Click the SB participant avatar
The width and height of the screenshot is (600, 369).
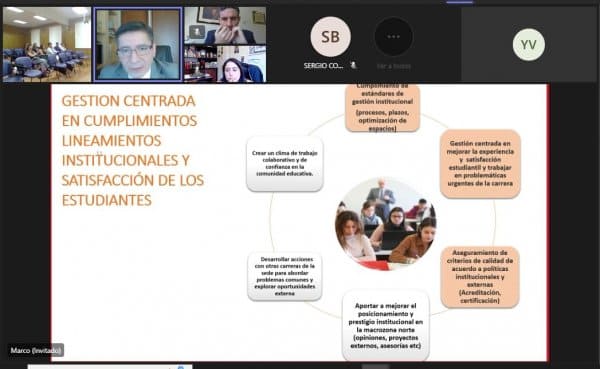330,37
